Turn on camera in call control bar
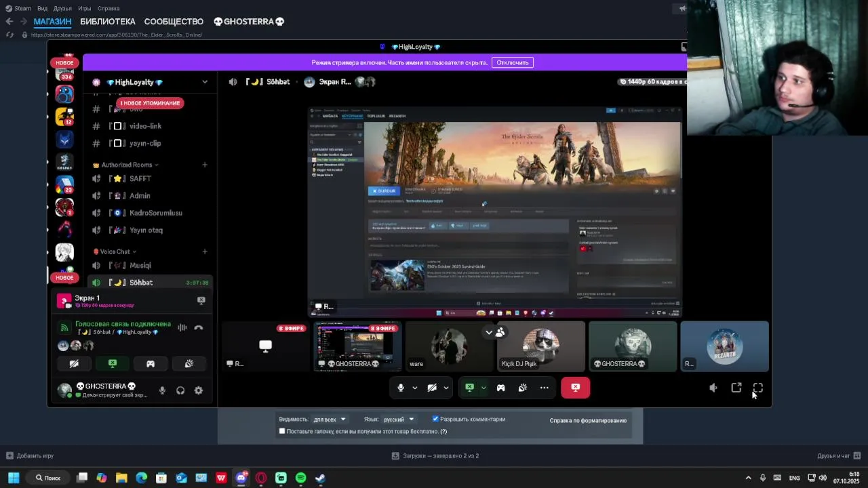This screenshot has width=868, height=488. coord(432,388)
